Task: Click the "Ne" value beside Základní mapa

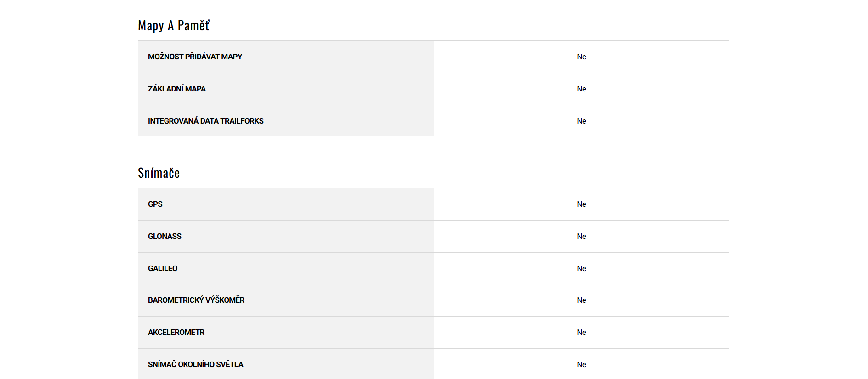Action: click(x=581, y=89)
